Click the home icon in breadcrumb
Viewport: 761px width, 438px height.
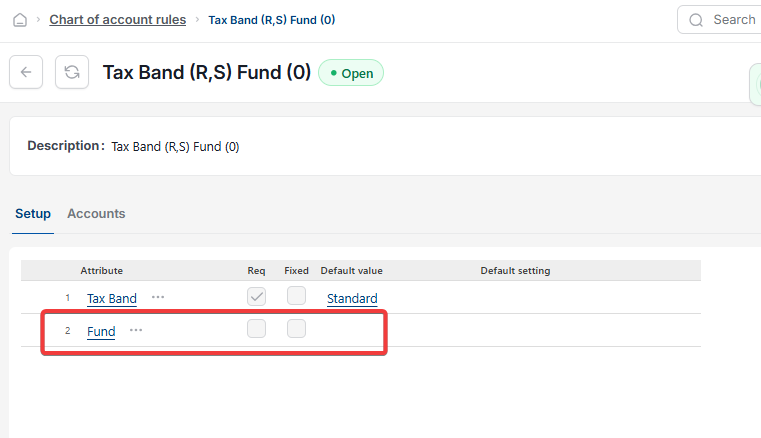pos(20,20)
